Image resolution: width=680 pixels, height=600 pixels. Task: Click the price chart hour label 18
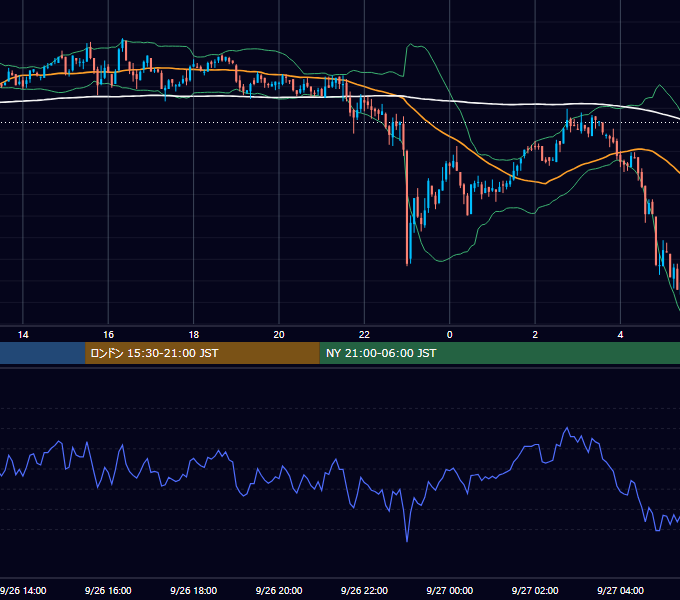[x=194, y=334]
